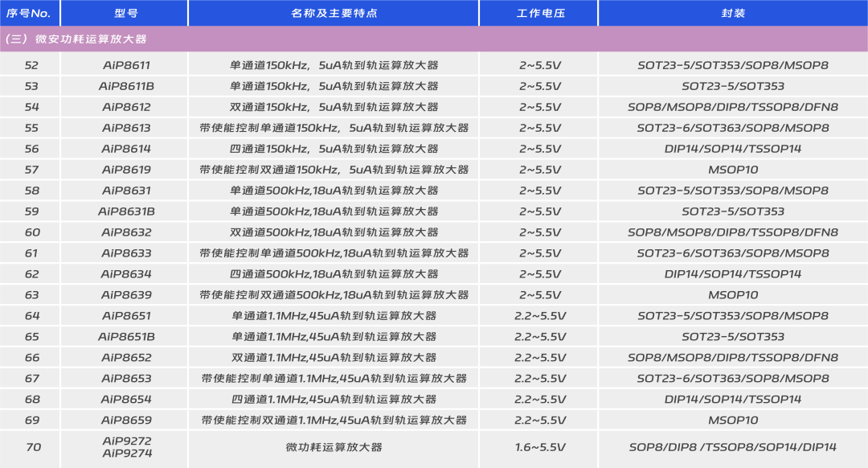Screen dimensions: 868x468
Task: Click AiP8614 package DIP14/SOP14/TSSOP14
Action: coord(733,149)
